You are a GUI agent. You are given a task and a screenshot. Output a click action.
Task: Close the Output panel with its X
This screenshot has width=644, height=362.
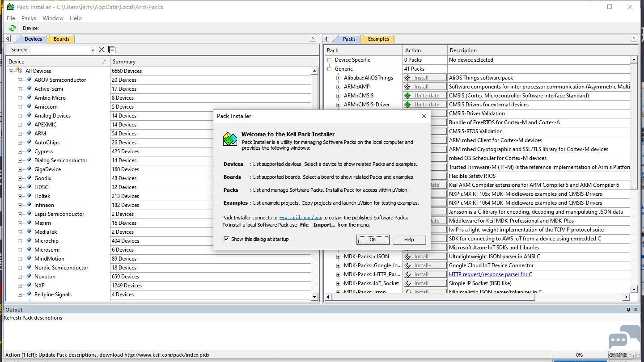[636, 310]
